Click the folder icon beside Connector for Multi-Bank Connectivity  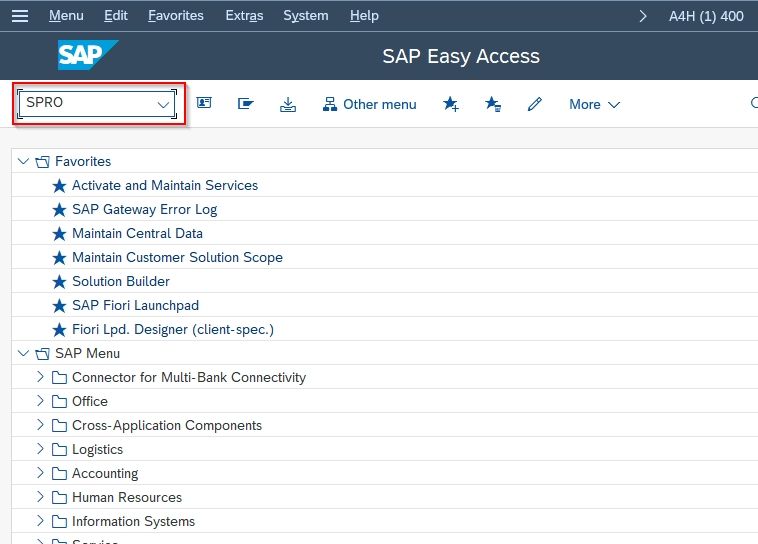pyautogui.click(x=59, y=378)
